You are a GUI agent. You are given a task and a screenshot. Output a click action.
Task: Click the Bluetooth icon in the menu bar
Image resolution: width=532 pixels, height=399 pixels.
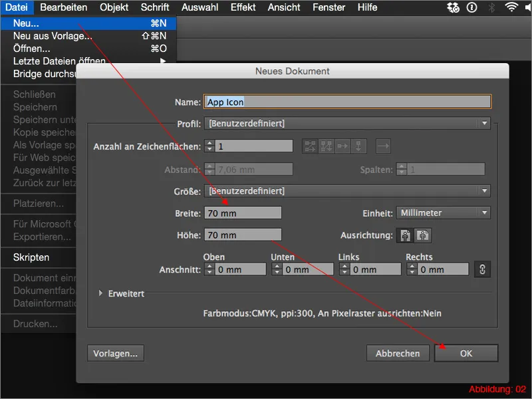coord(491,7)
